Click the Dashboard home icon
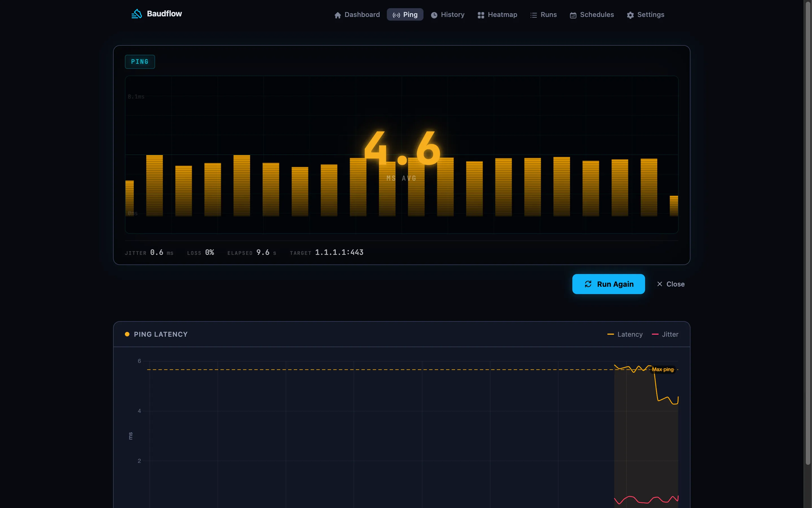This screenshot has height=508, width=812. [337, 15]
